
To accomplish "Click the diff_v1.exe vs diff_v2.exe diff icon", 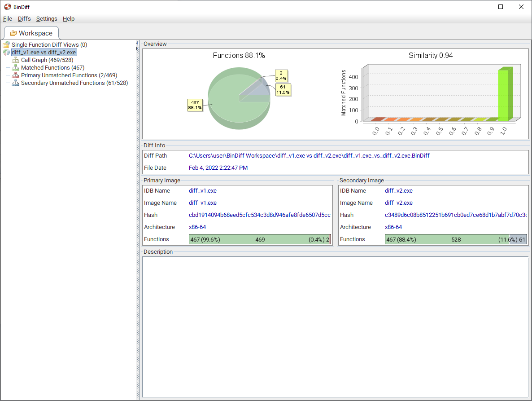I will [6, 52].
